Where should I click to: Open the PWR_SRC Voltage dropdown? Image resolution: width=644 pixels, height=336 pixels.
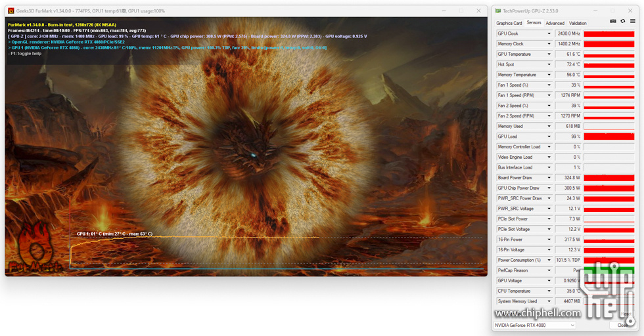coord(549,209)
